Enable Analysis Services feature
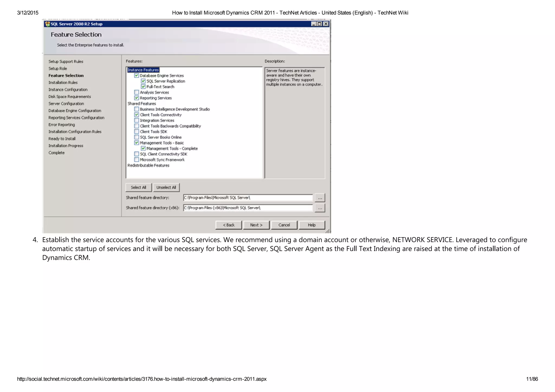This screenshot has width=555, height=392. [x=137, y=92]
